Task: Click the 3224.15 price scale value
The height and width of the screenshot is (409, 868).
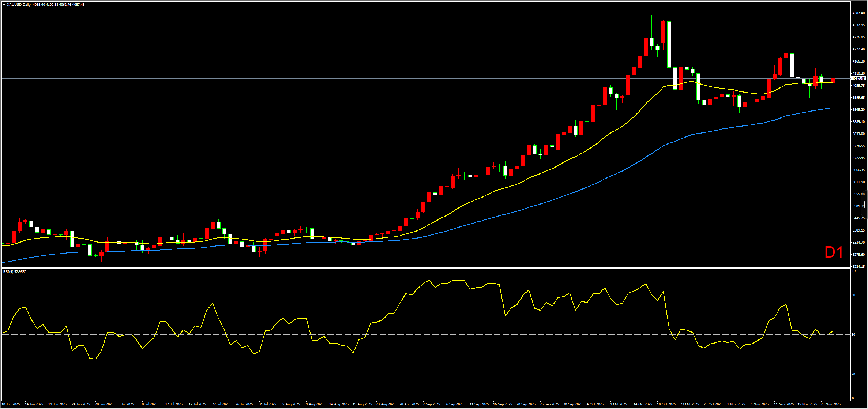Action: point(858,267)
